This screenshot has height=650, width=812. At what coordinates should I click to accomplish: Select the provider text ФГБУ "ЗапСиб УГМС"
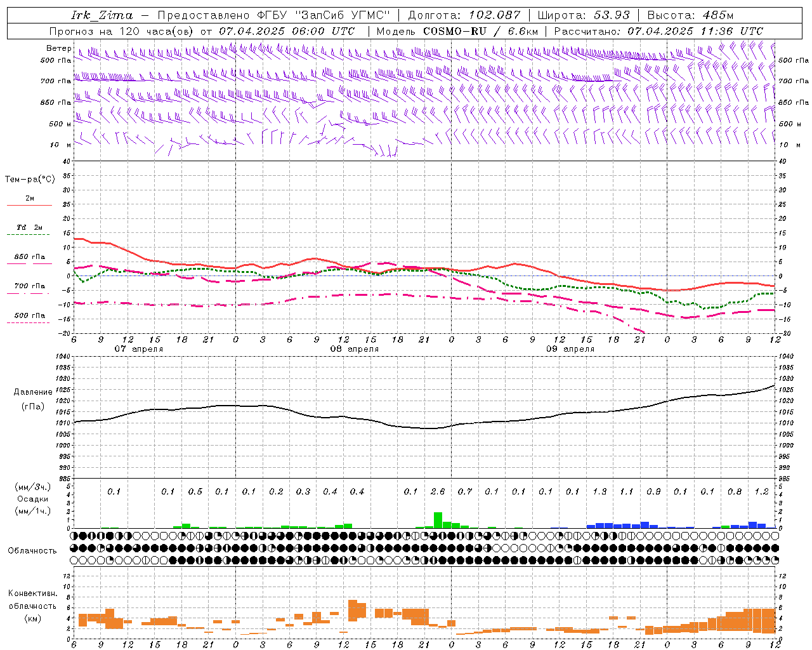324,15
